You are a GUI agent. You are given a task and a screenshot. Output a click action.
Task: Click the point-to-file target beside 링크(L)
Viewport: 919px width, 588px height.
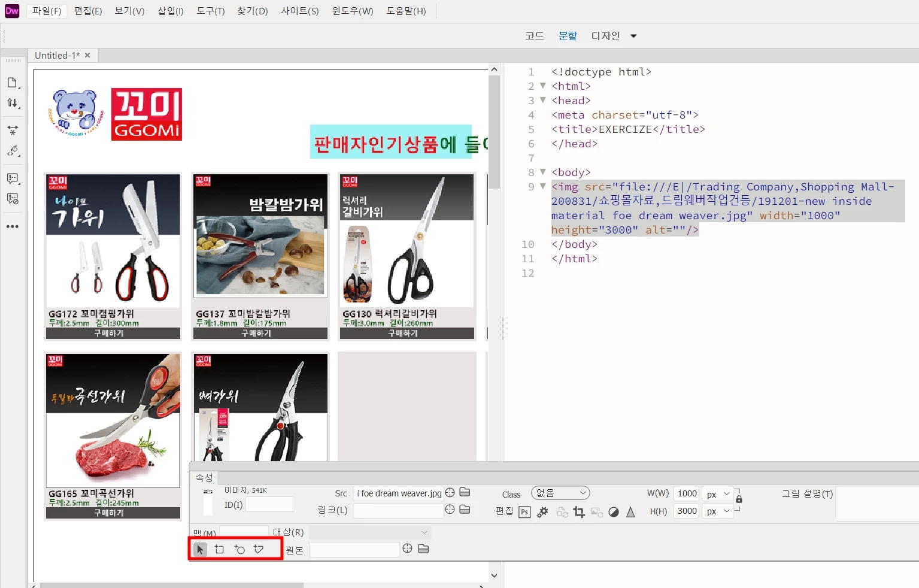click(x=450, y=510)
